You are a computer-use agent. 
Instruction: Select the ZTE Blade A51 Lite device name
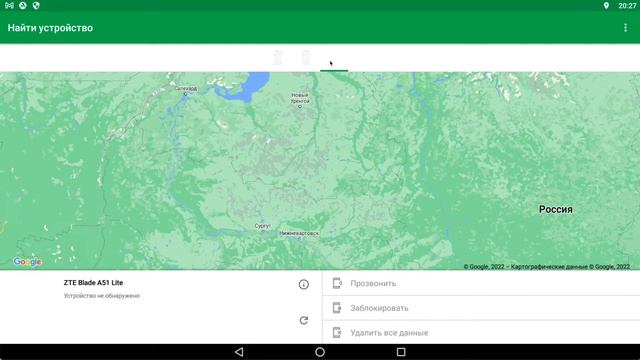pos(93,282)
